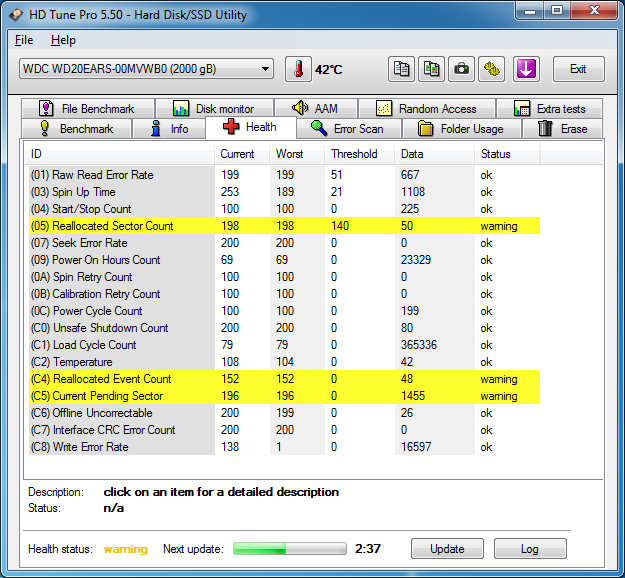Click orange Health status warning text

click(x=126, y=549)
